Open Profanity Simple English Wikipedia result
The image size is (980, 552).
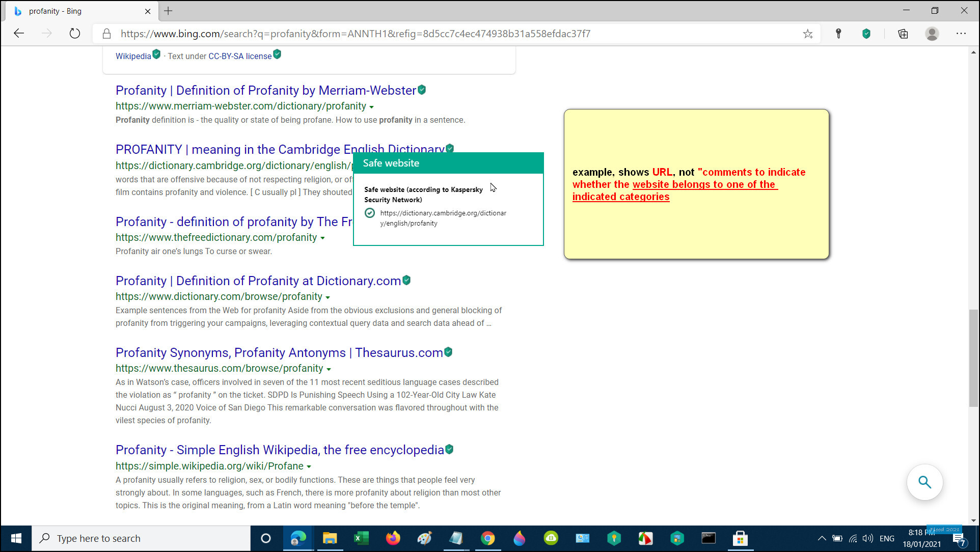[x=279, y=450]
